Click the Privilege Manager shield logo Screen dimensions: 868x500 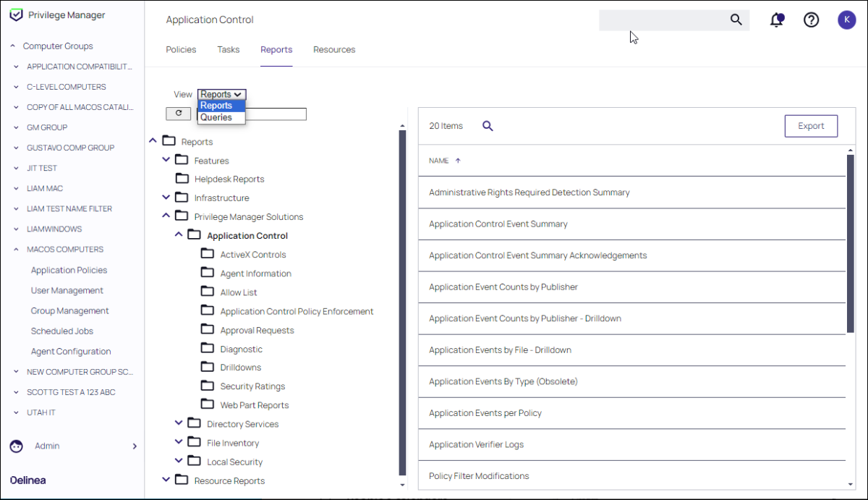[16, 15]
